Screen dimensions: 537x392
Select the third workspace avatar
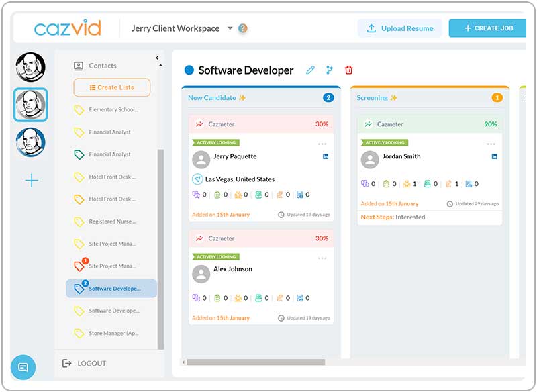pos(30,142)
